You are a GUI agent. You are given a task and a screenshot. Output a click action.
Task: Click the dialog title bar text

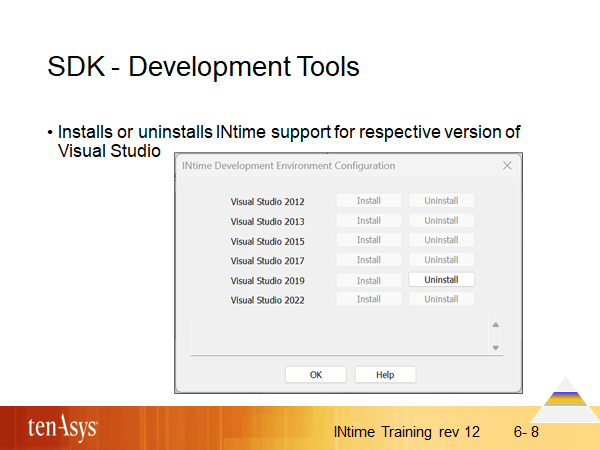point(289,166)
